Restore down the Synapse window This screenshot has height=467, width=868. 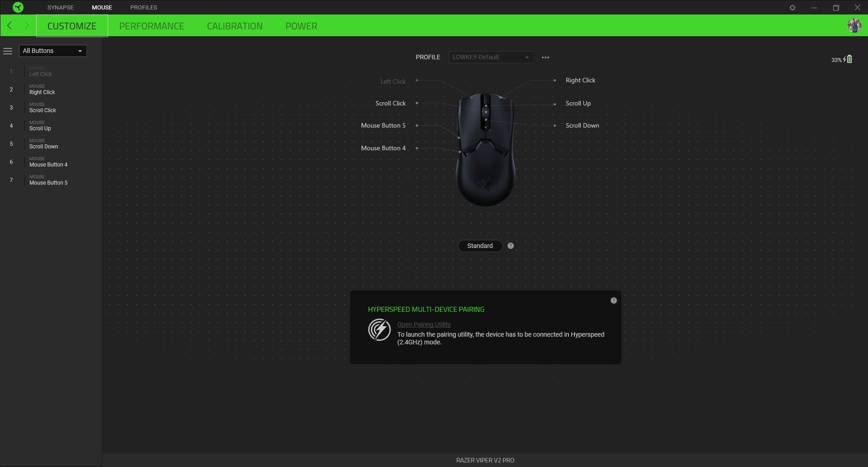coord(836,8)
